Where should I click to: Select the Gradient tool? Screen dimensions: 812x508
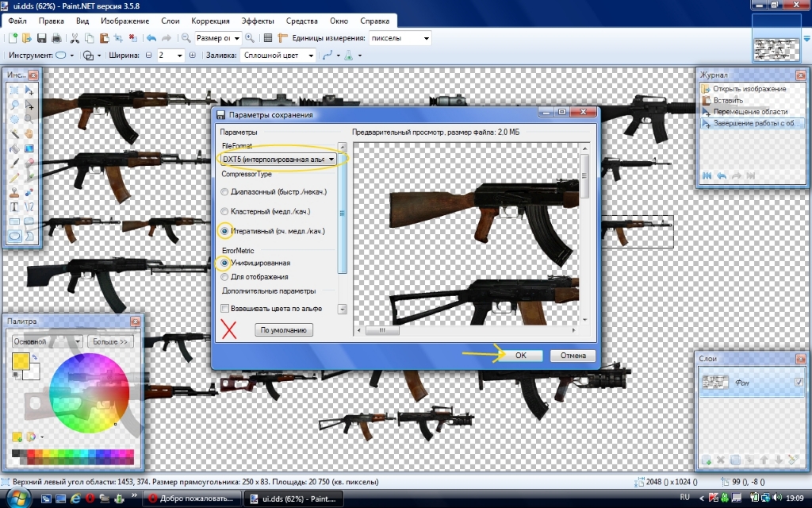(29, 148)
